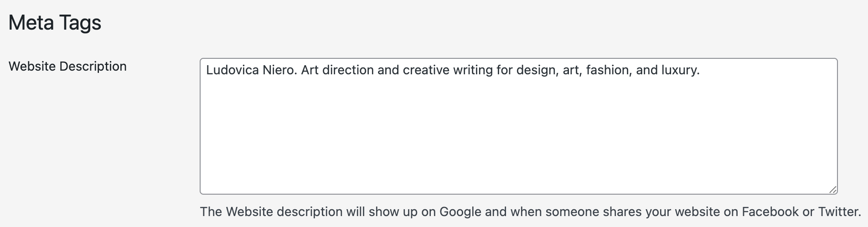Click the word "direction" in description
Screen dimensions: 868x227
(348, 70)
